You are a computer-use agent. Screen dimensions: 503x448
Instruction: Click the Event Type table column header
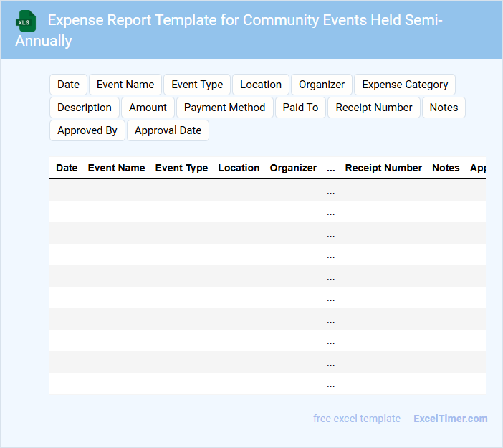point(181,168)
